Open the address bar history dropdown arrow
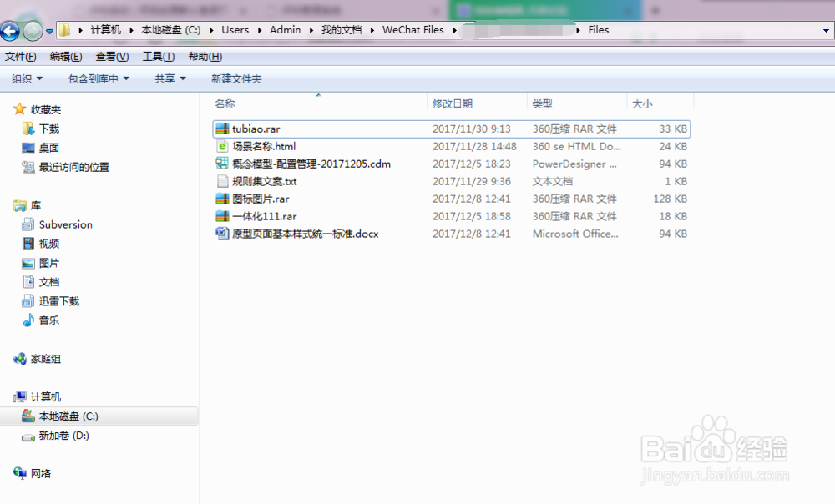The width and height of the screenshot is (835, 504). tap(826, 30)
